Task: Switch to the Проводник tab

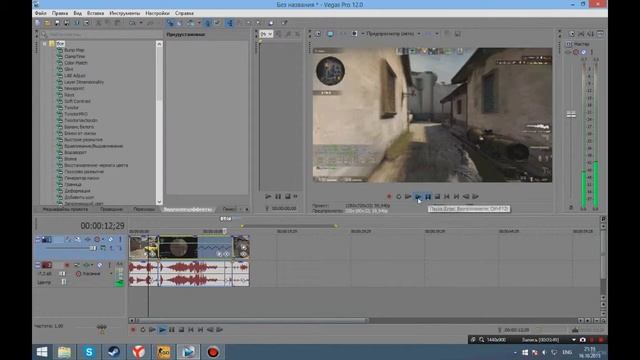Action: (111, 209)
